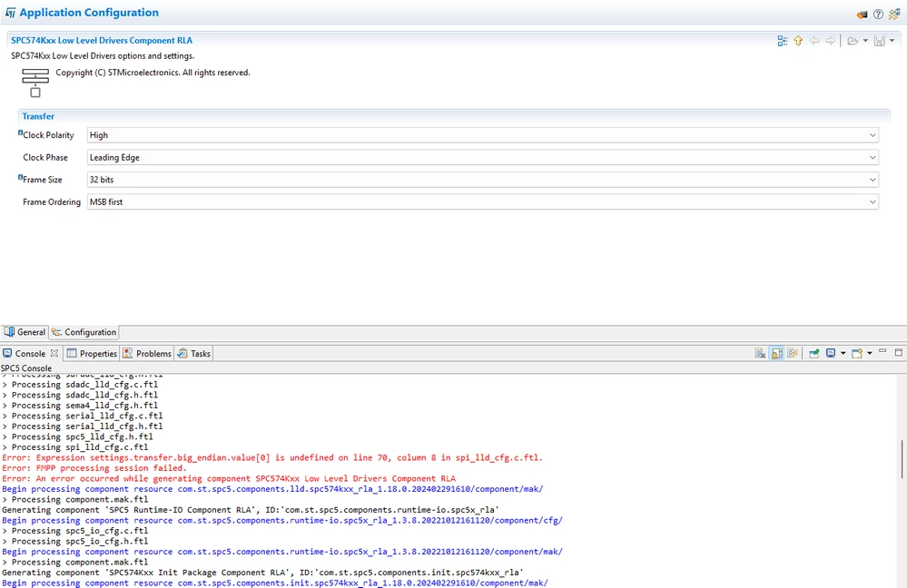Viewport: 907px width, 588px height.
Task: Maximize the Console panel
Action: point(898,352)
